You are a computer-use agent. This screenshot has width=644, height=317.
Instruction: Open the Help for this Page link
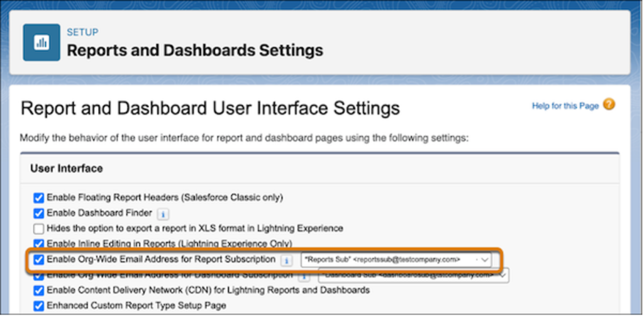[x=565, y=106]
